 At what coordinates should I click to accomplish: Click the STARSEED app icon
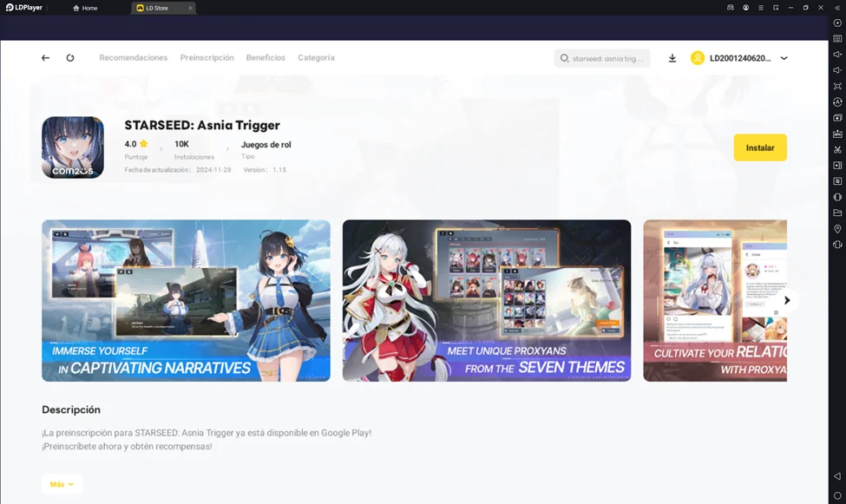pos(73,147)
